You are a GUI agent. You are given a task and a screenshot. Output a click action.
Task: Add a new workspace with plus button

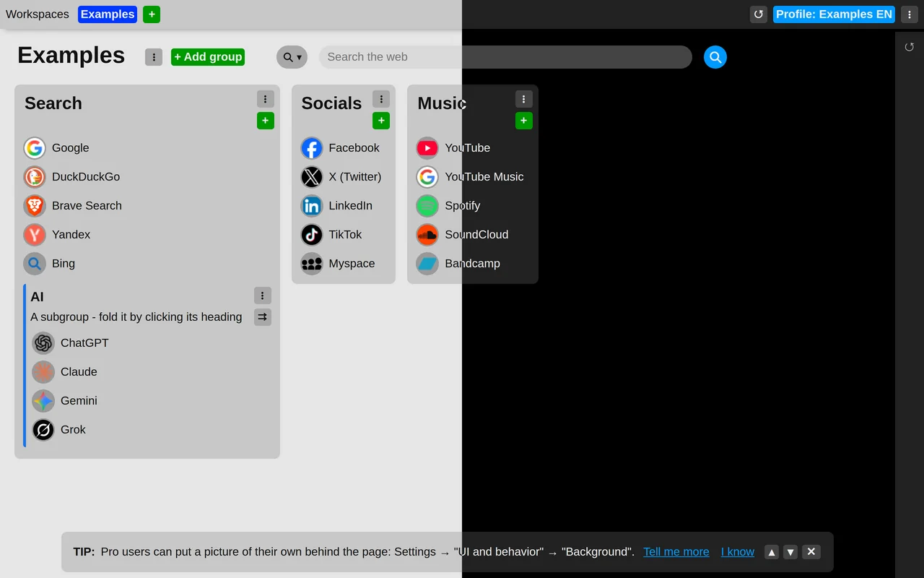point(152,14)
